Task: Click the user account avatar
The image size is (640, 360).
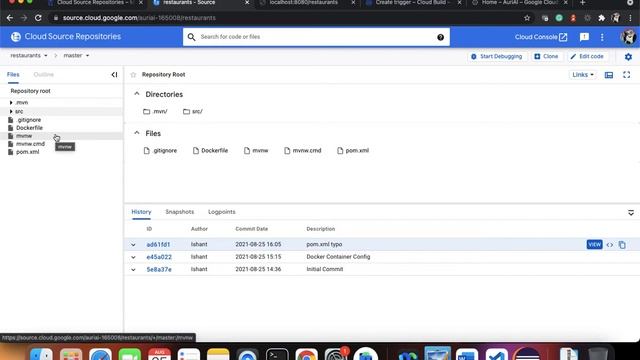Action: [628, 37]
